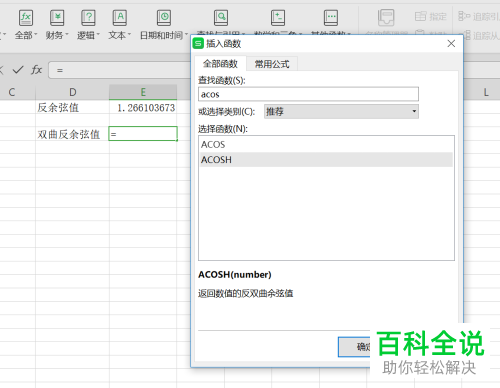Open the math and trig functions icon
This screenshot has height=388, width=500.
(x=278, y=18)
